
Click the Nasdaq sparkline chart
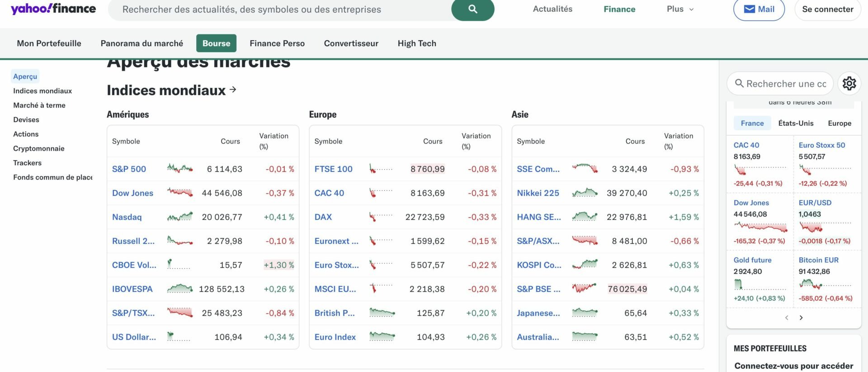180,217
